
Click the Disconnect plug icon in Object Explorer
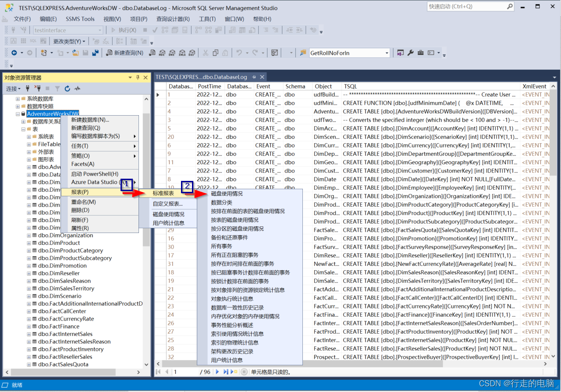[38, 88]
